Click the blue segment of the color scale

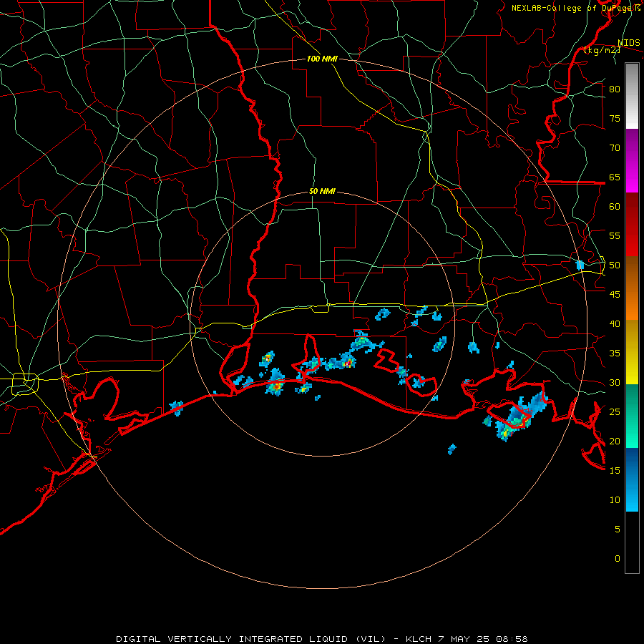click(x=632, y=479)
